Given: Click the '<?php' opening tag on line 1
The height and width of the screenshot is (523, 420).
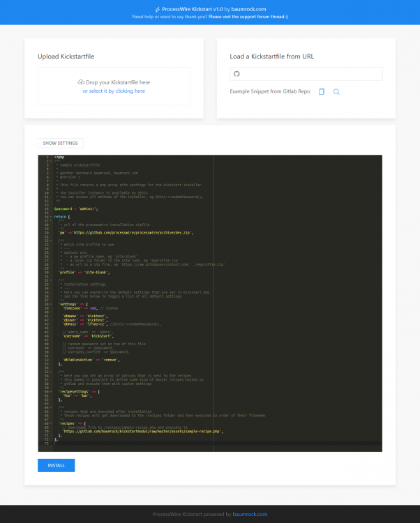Looking at the screenshot, I should pyautogui.click(x=59, y=157).
